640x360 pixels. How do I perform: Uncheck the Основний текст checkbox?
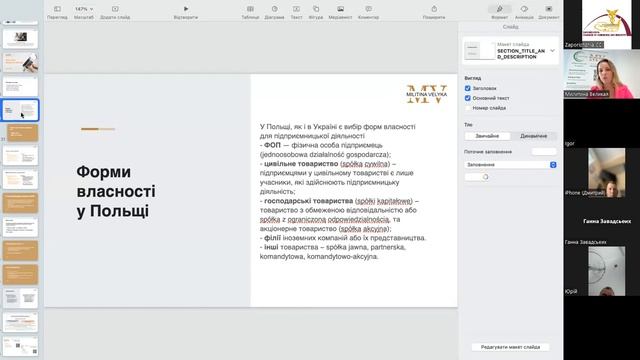467,98
